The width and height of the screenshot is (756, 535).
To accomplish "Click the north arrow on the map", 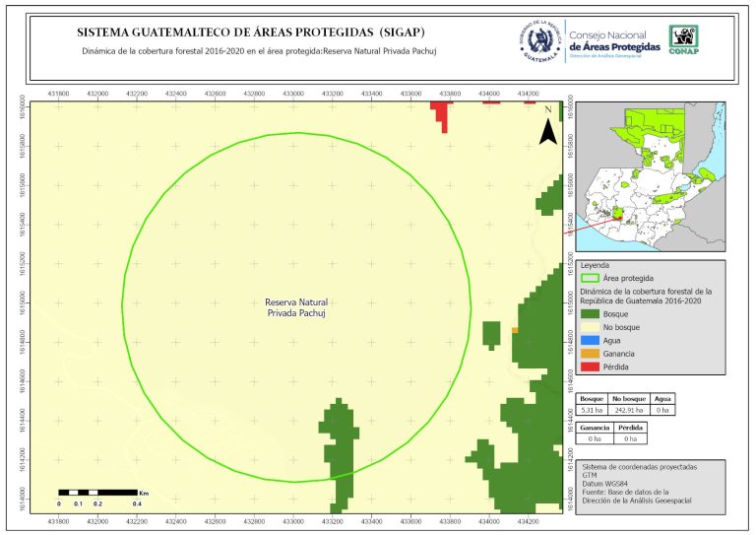I will click(x=547, y=128).
